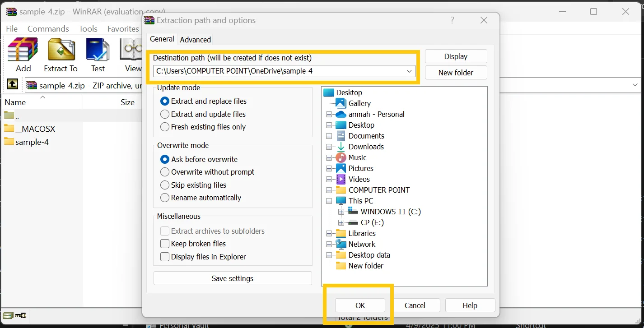
Task: Expand the CP (E:) drive node
Action: click(x=341, y=222)
